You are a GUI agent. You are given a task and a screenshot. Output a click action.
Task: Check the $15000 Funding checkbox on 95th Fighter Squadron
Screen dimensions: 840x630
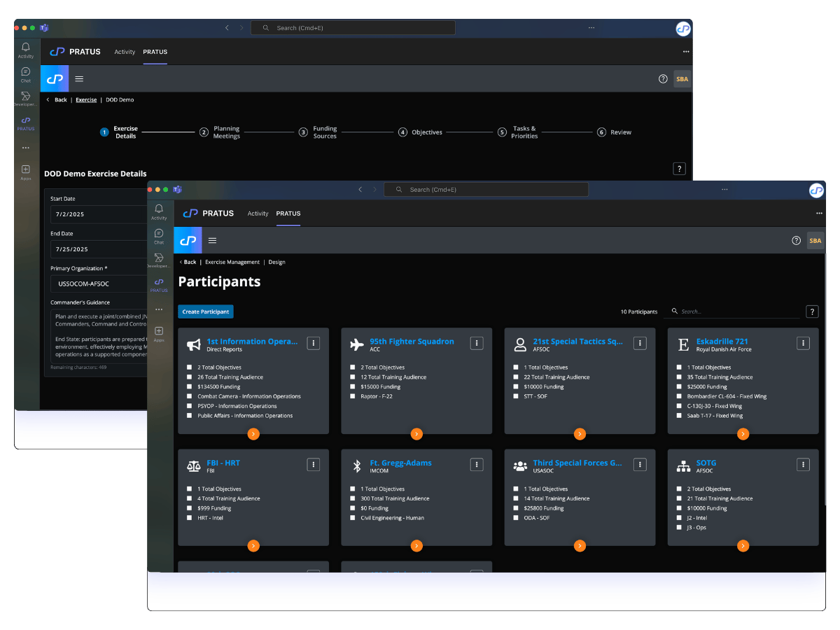pos(354,386)
